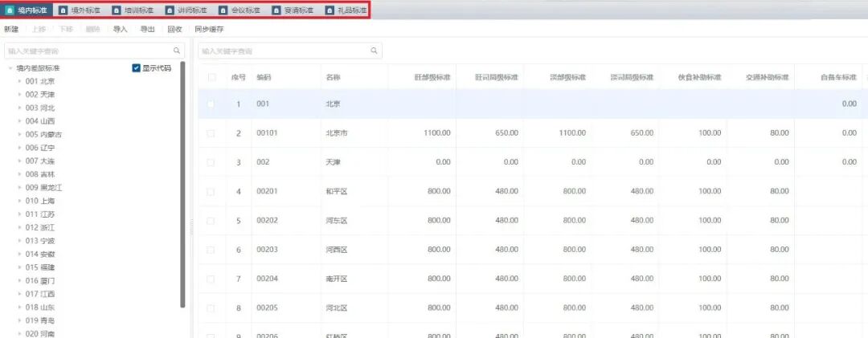868x338 pixels.
Task: Select 014 安徽 in the tree
Action: pos(40,254)
